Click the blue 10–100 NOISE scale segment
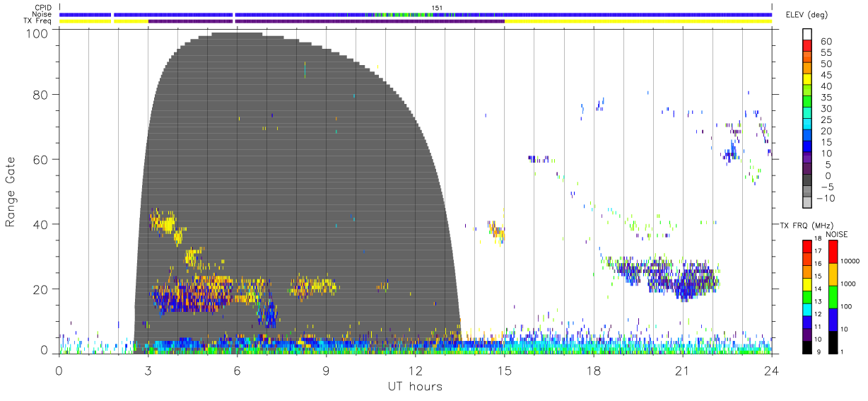This screenshot has width=868, height=401. tap(833, 318)
